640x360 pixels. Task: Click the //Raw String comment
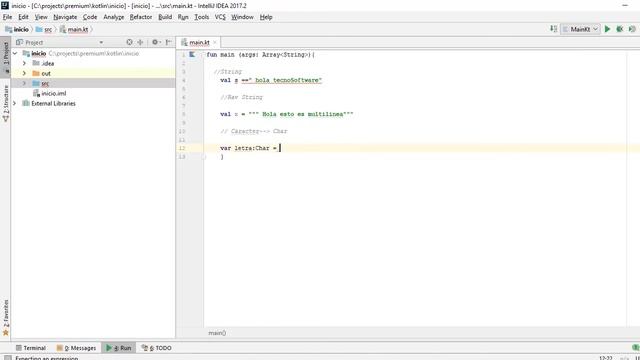[x=241, y=97]
